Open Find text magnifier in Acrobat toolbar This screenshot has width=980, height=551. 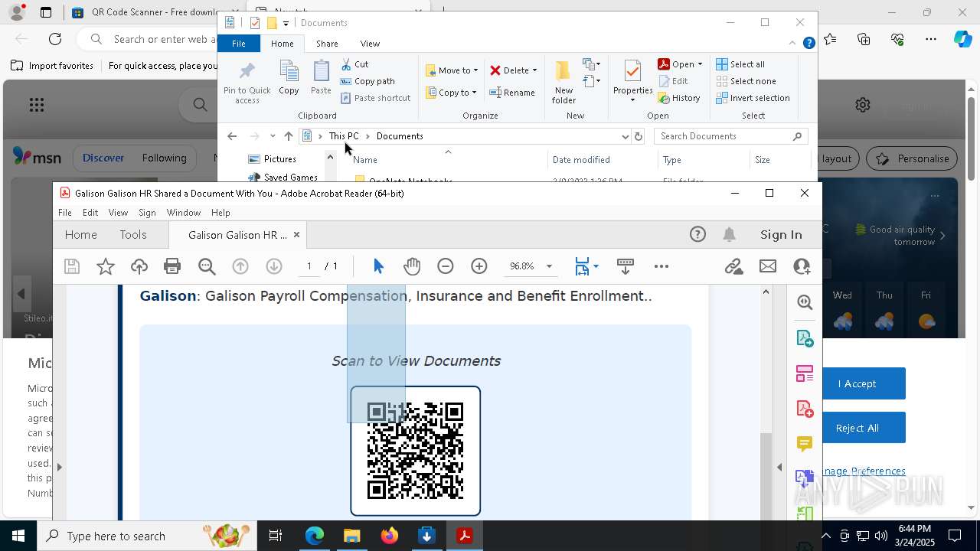coord(207,266)
